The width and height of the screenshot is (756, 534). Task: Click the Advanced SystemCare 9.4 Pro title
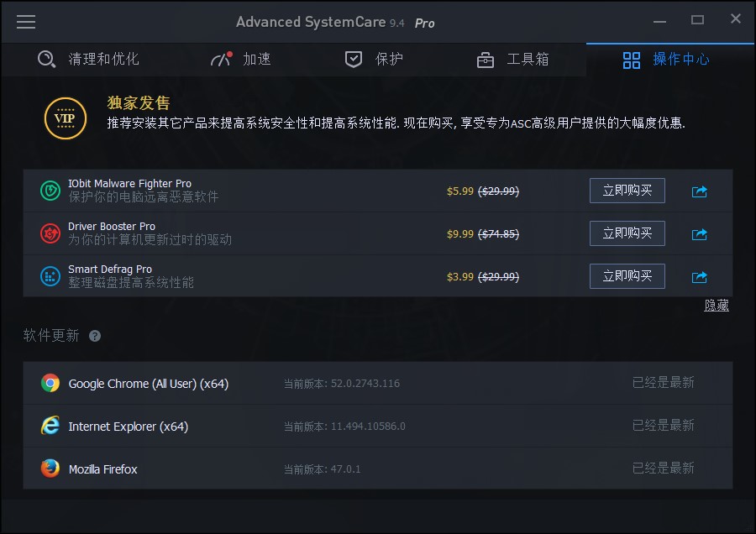click(x=335, y=22)
